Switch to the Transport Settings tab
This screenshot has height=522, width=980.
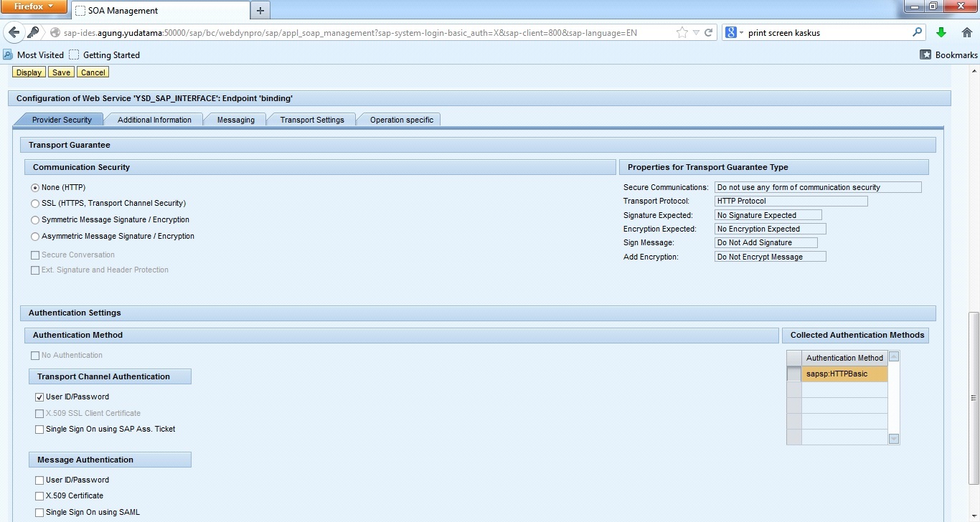312,120
